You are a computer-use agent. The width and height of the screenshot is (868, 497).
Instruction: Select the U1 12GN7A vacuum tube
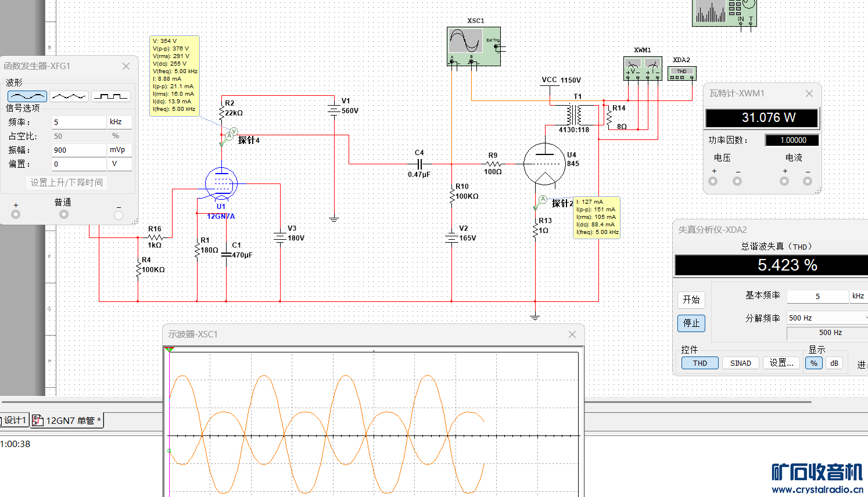coord(221,183)
